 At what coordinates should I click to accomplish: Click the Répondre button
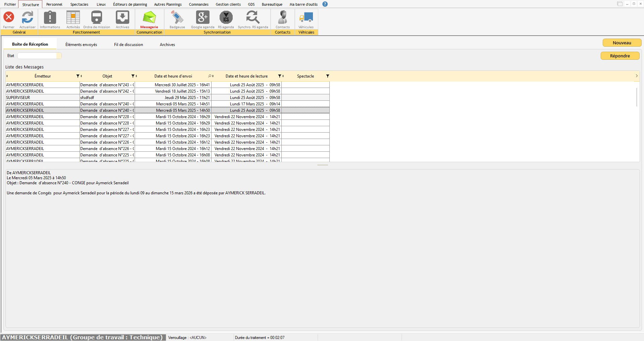[x=619, y=56]
